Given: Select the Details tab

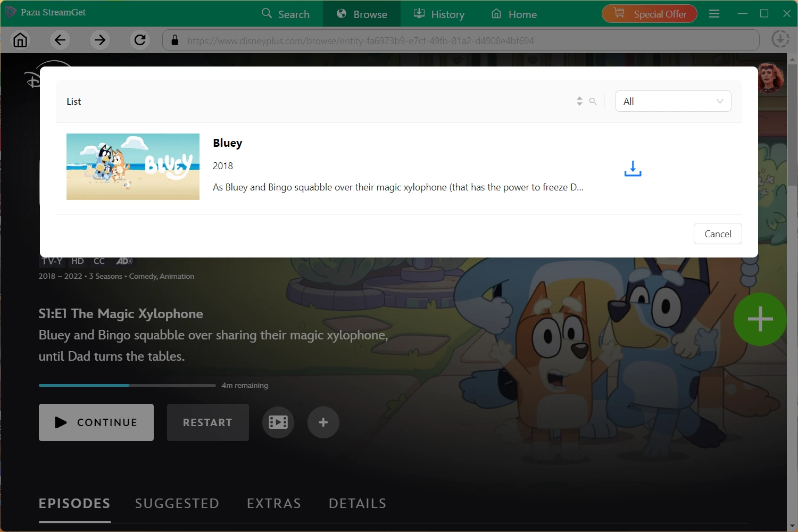Looking at the screenshot, I should click(x=358, y=503).
